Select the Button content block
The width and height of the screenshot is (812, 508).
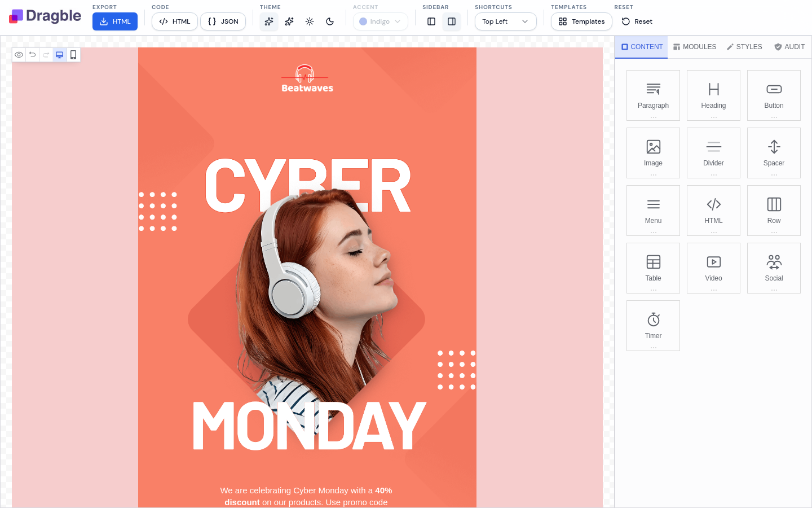click(x=774, y=95)
